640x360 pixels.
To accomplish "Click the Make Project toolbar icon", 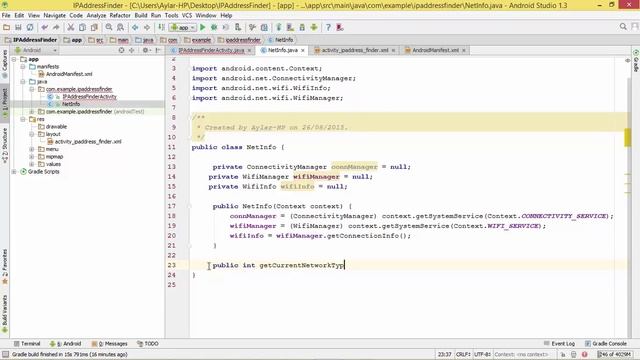I will tap(162, 27).
